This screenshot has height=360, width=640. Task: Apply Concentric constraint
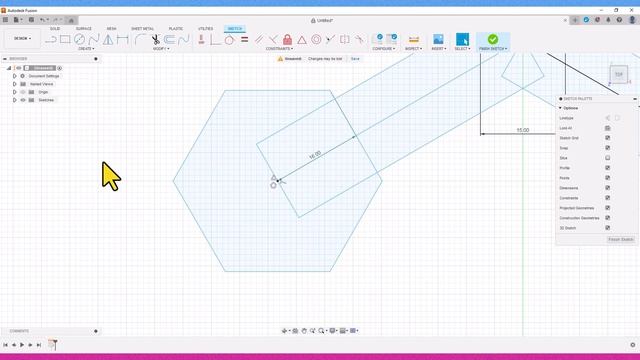click(316, 40)
